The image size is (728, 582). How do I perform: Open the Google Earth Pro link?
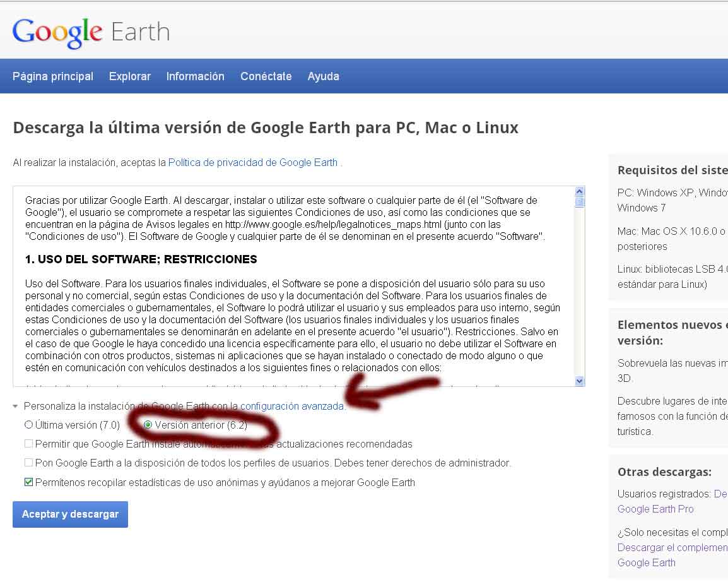tap(655, 509)
